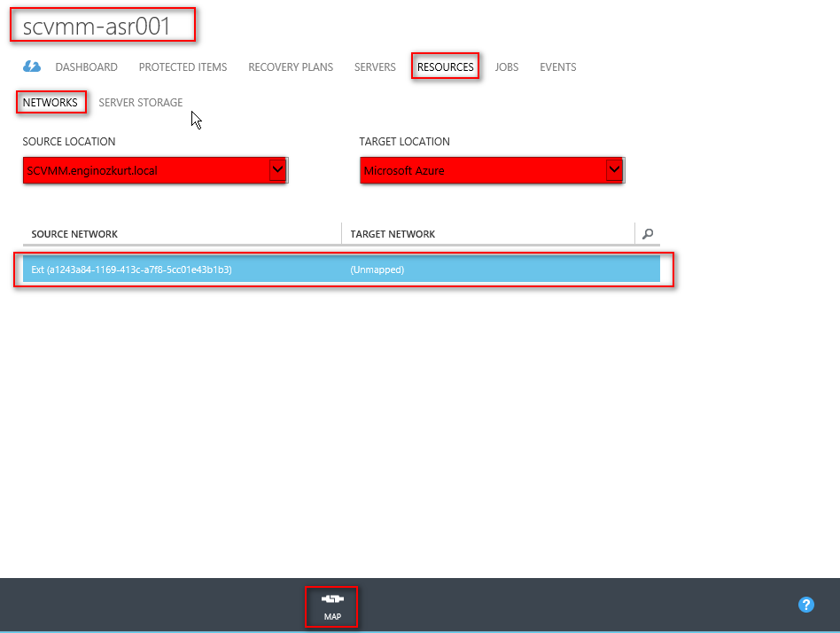The width and height of the screenshot is (840, 633).
Task: Open the DASHBOARD tab
Action: 86,67
